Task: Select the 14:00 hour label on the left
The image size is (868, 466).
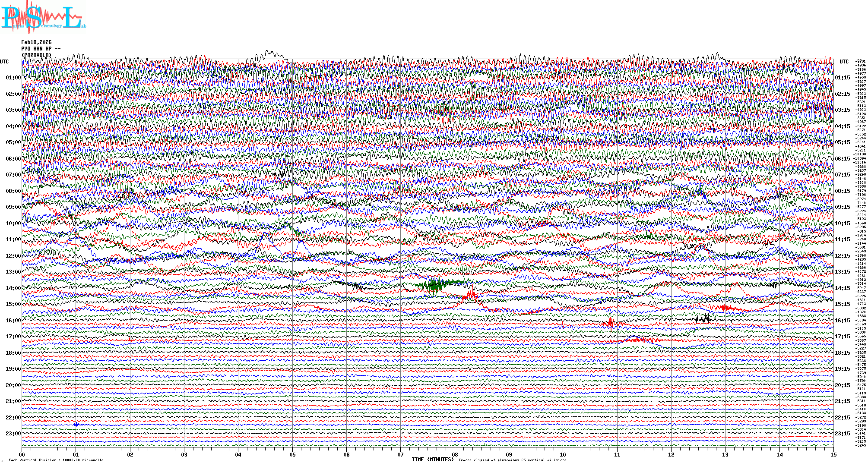Action: 13,288
